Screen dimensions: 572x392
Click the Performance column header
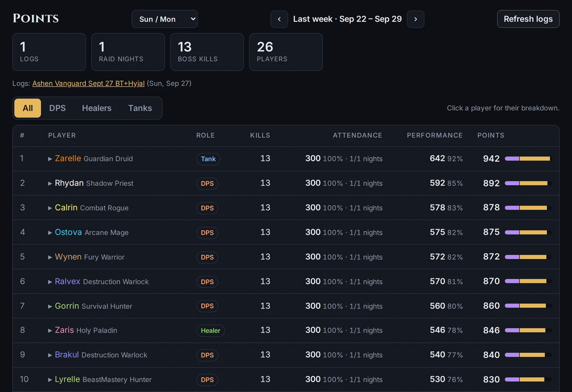pyautogui.click(x=435, y=135)
